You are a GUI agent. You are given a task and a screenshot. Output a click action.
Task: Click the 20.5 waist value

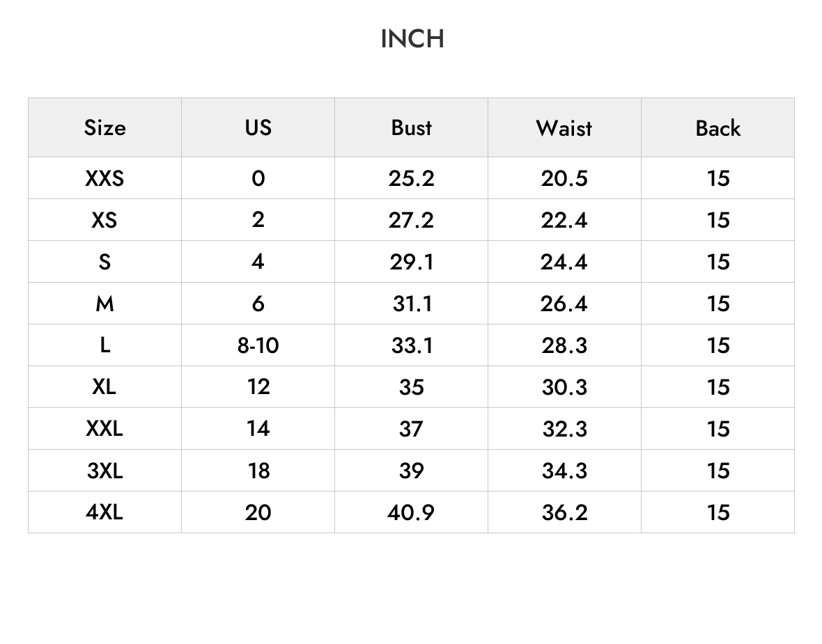point(564,178)
